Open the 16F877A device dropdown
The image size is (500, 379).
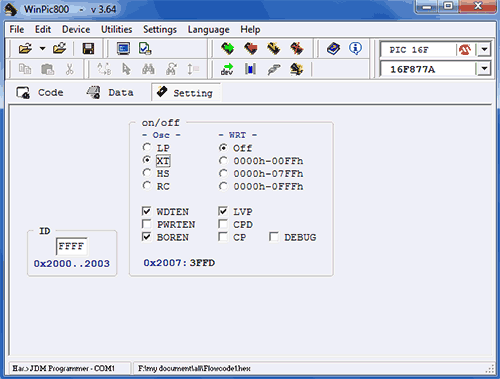click(484, 69)
